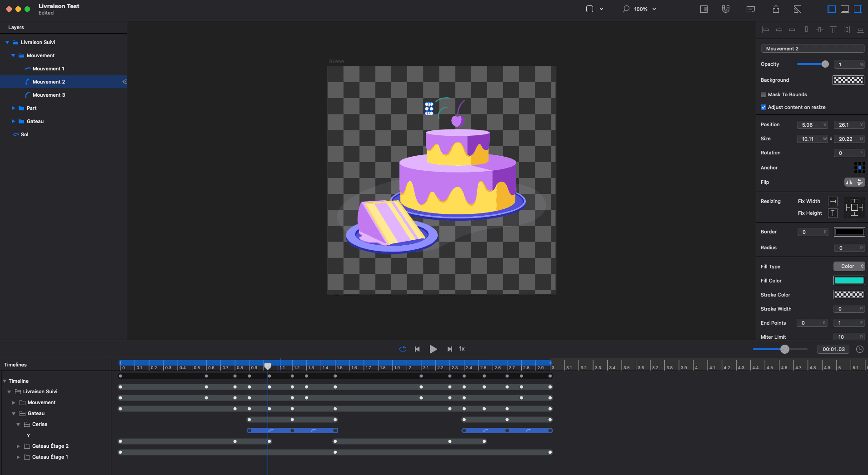Open the Fill Type Color dropdown
Image resolution: width=868 pixels, height=475 pixels.
click(849, 267)
